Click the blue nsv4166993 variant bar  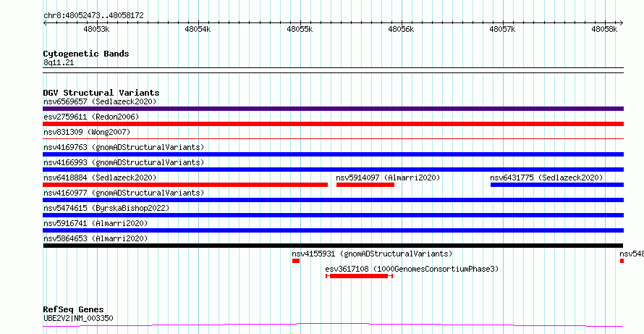(333, 170)
